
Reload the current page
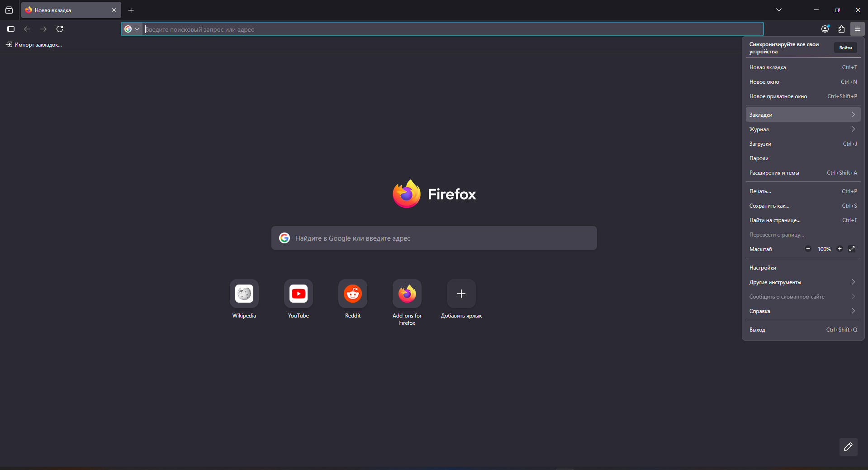[x=60, y=29]
